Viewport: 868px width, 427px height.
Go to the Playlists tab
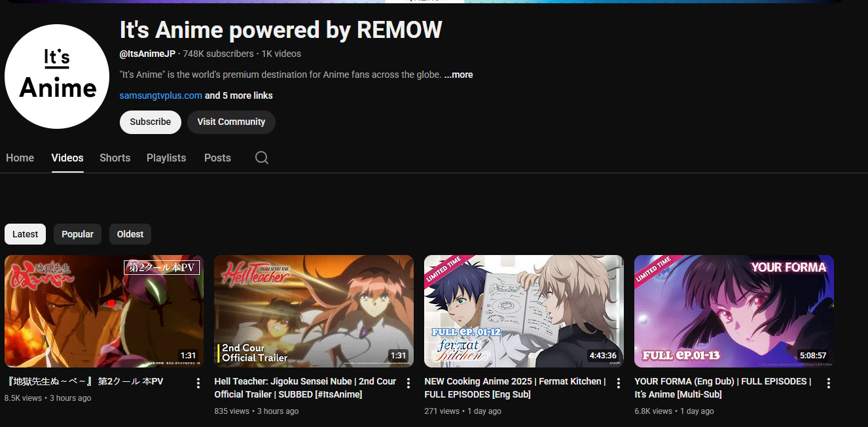click(x=166, y=158)
